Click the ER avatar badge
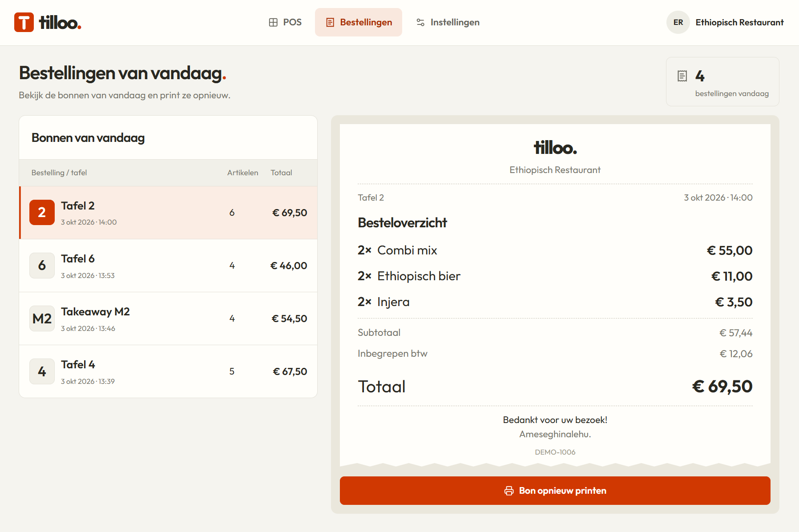This screenshot has height=532, width=799. point(678,22)
